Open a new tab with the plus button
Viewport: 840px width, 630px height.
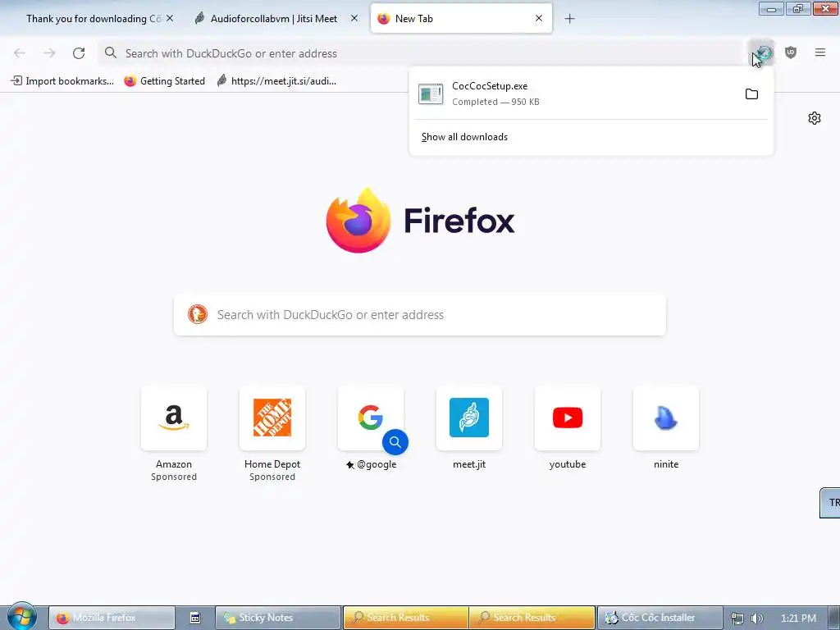tap(569, 19)
